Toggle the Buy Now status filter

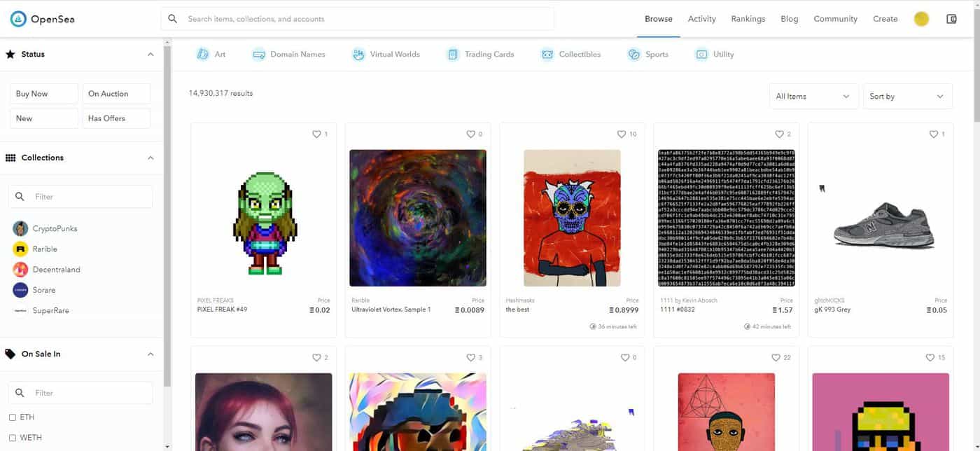44,94
